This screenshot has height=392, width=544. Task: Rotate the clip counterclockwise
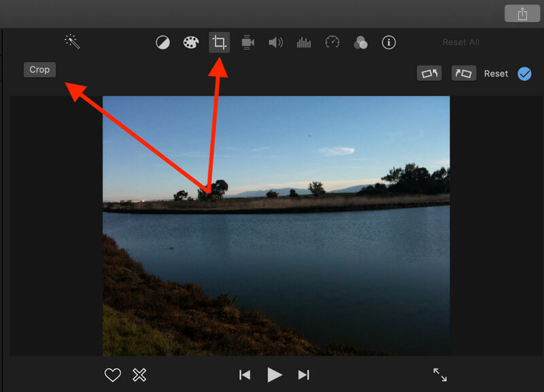click(x=429, y=73)
